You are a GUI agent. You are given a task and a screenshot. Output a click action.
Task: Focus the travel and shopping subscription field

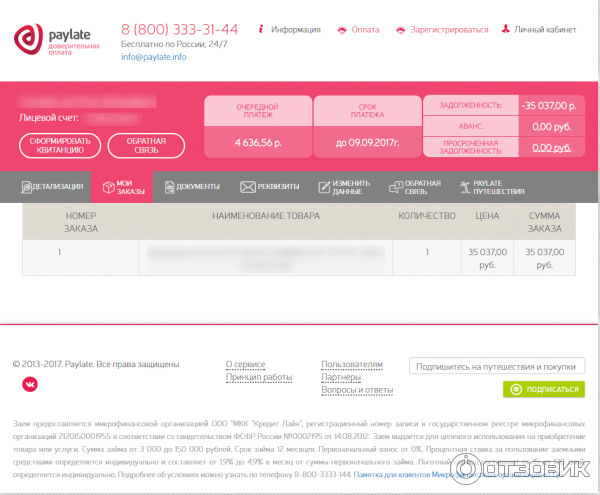497,366
